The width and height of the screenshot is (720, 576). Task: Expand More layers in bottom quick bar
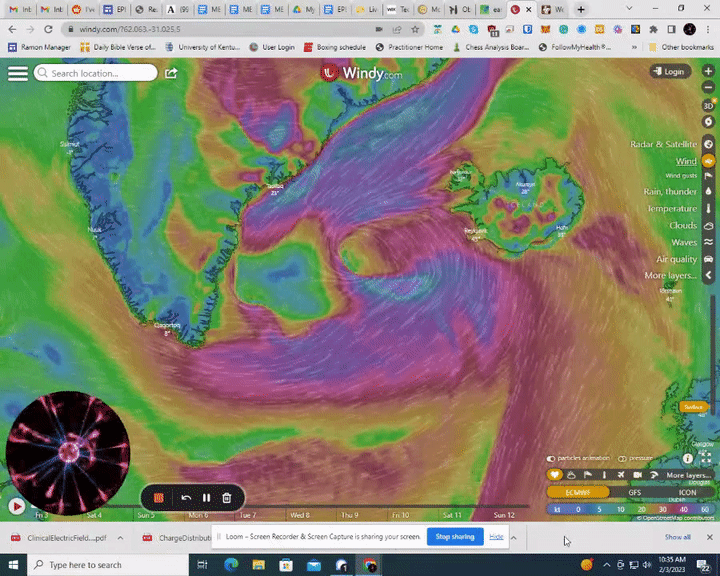pos(688,475)
